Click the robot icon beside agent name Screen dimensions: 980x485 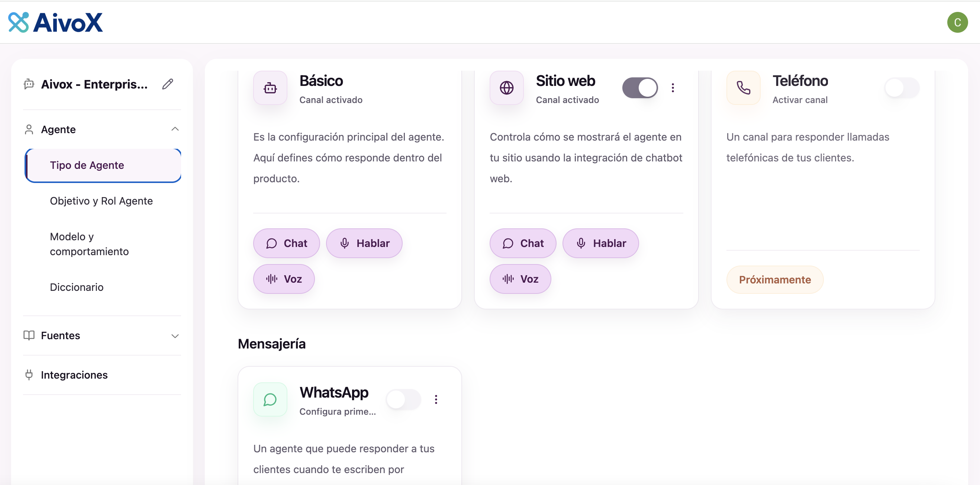click(29, 84)
